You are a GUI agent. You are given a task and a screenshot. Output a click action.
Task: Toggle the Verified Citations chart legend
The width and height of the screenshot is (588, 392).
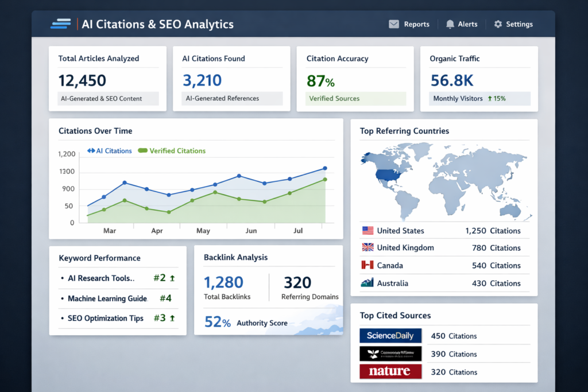pos(171,150)
